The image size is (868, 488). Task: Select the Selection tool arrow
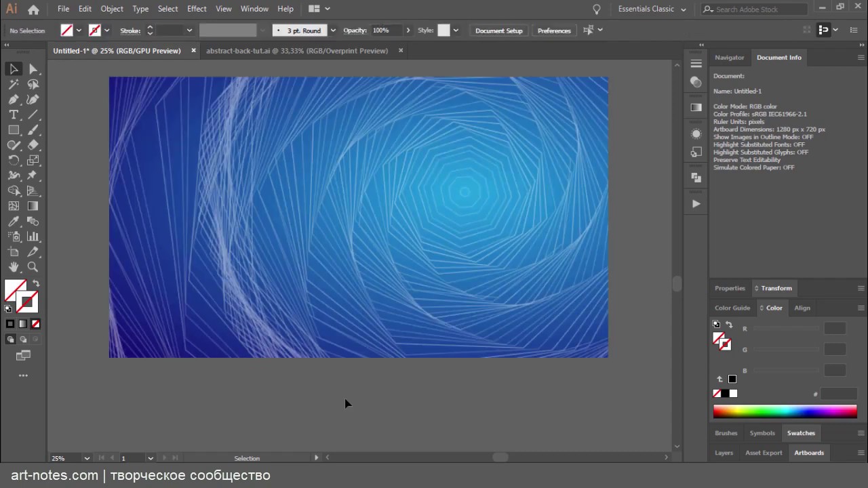(x=14, y=69)
